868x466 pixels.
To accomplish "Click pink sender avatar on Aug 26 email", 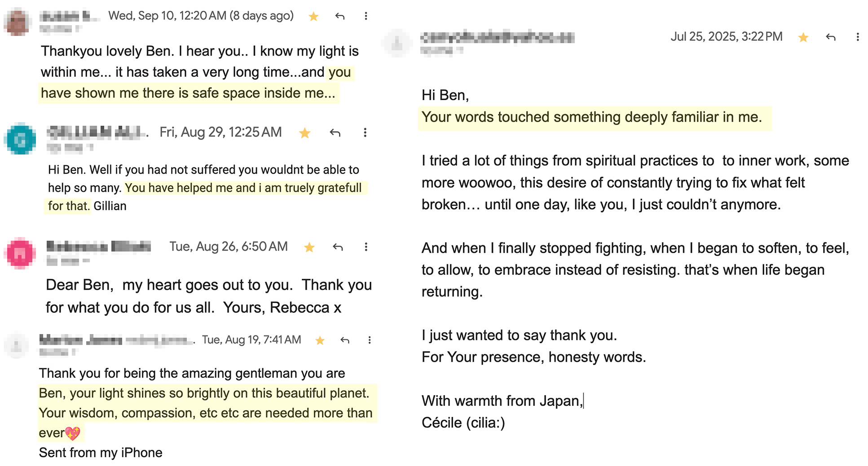I will [x=20, y=253].
